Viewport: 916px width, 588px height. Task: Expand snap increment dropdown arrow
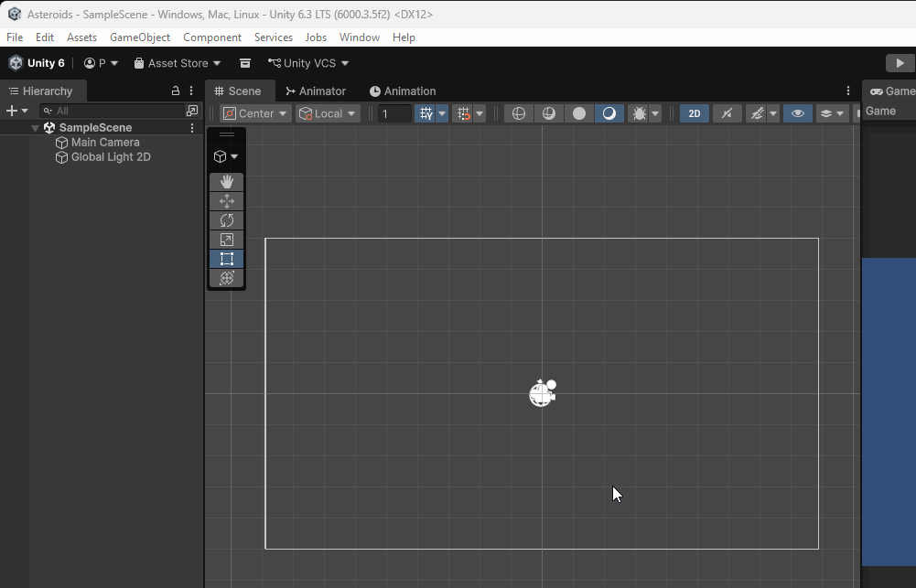(480, 113)
